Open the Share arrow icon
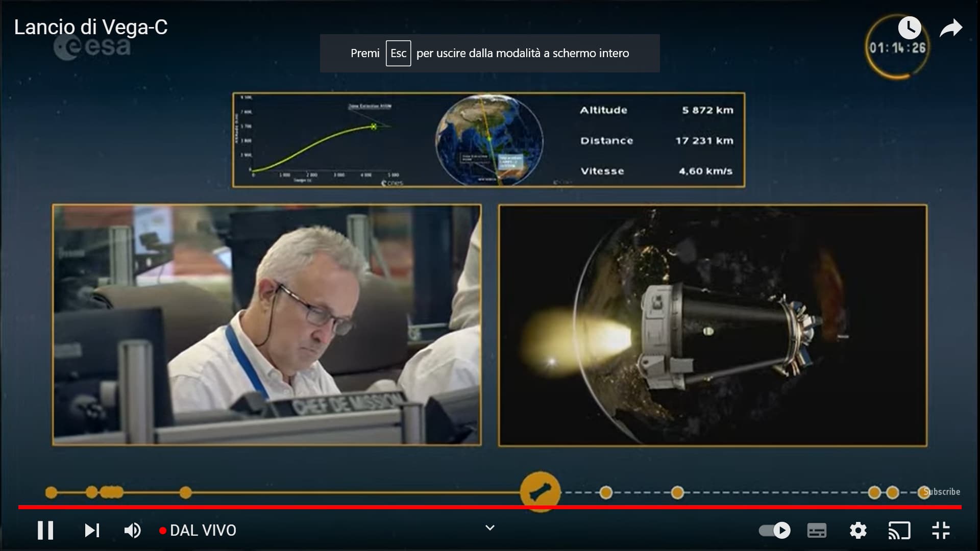 tap(951, 28)
